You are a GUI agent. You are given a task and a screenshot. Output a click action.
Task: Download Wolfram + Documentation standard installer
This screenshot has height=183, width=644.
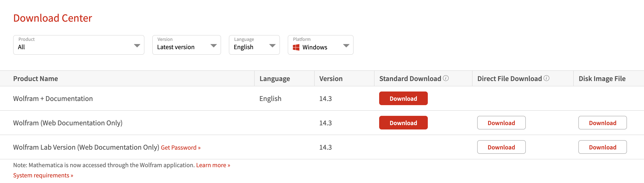click(403, 99)
